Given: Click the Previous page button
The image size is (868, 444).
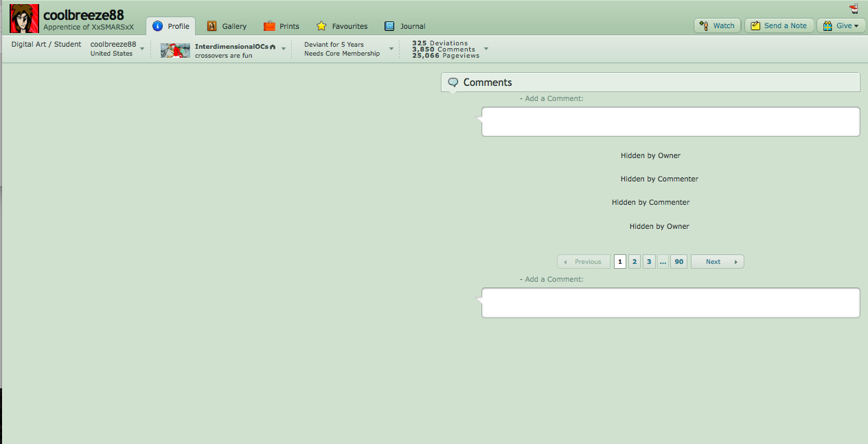Looking at the screenshot, I should (584, 262).
